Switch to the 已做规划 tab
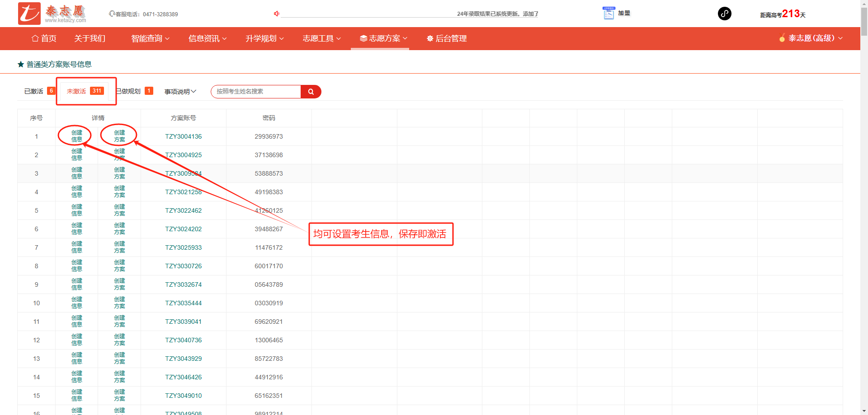Screen dimensions: 868x415 click(129, 91)
